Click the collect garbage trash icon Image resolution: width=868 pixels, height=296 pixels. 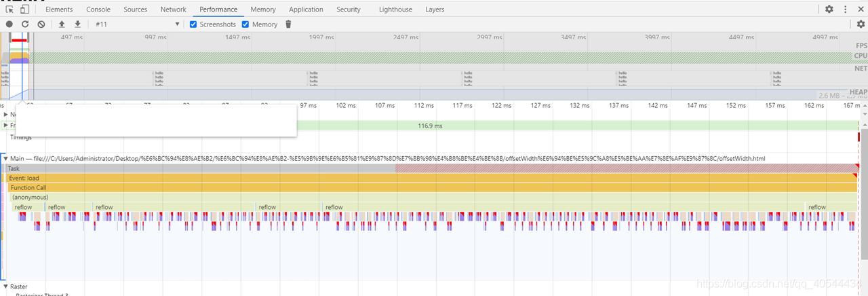click(288, 24)
